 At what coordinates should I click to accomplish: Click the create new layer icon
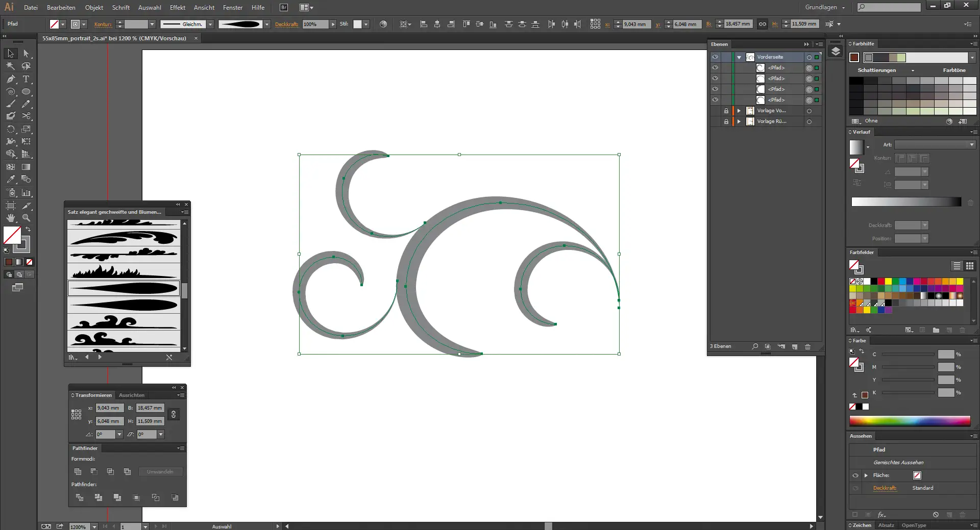795,347
